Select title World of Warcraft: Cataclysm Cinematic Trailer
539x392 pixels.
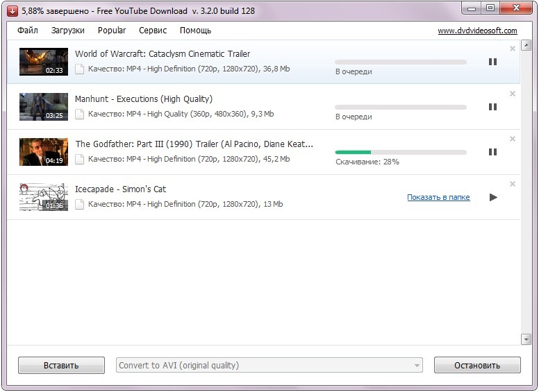coord(163,54)
